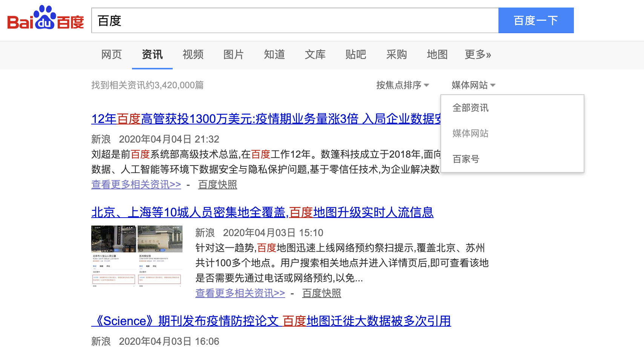Open 百度快照 under the 百度地图 result

pos(322,293)
